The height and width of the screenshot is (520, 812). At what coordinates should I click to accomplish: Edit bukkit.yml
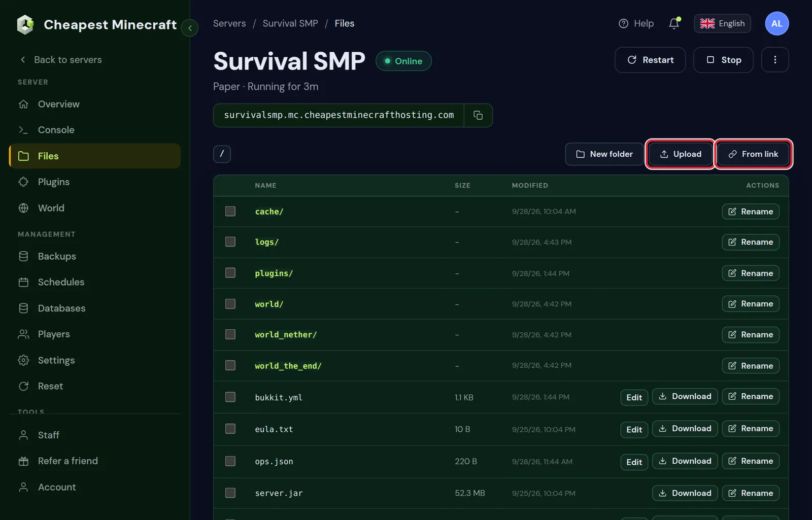[x=634, y=397]
